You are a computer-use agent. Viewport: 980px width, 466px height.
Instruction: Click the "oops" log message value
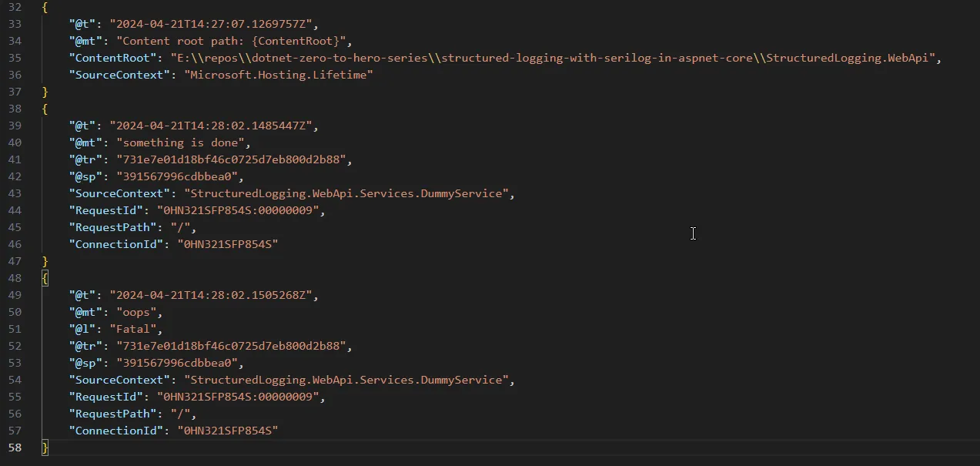pyautogui.click(x=137, y=311)
